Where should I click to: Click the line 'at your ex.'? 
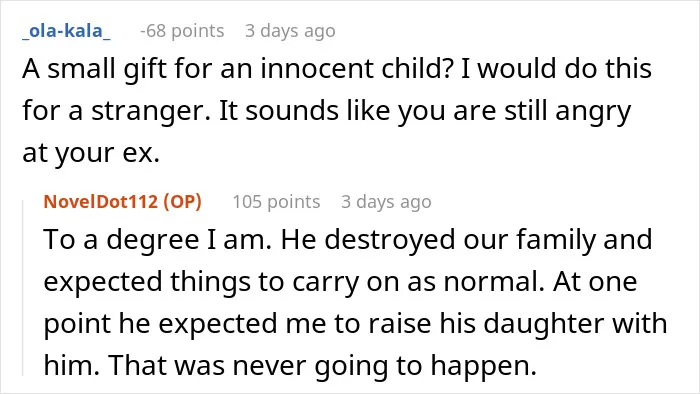91,153
